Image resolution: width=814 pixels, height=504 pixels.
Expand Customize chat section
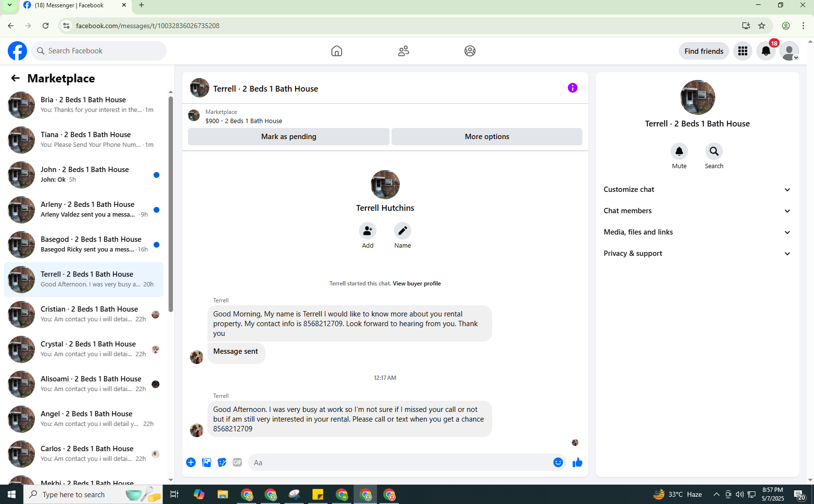tap(697, 189)
